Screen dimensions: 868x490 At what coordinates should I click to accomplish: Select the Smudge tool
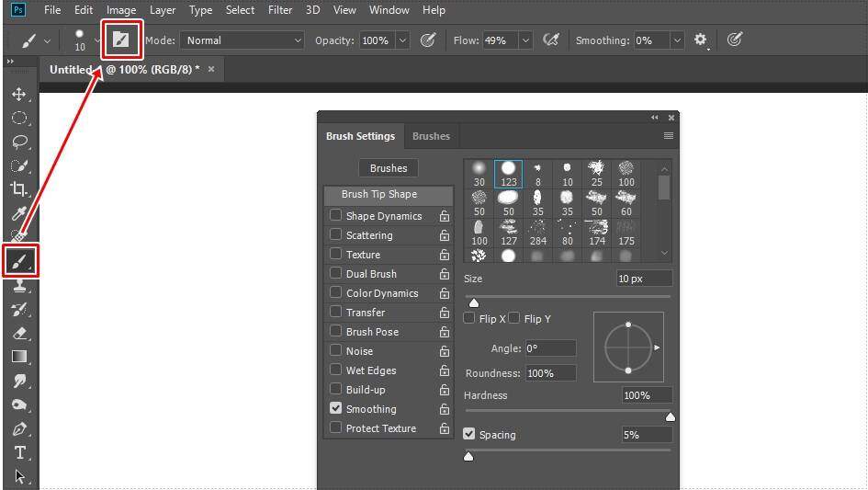[19, 381]
